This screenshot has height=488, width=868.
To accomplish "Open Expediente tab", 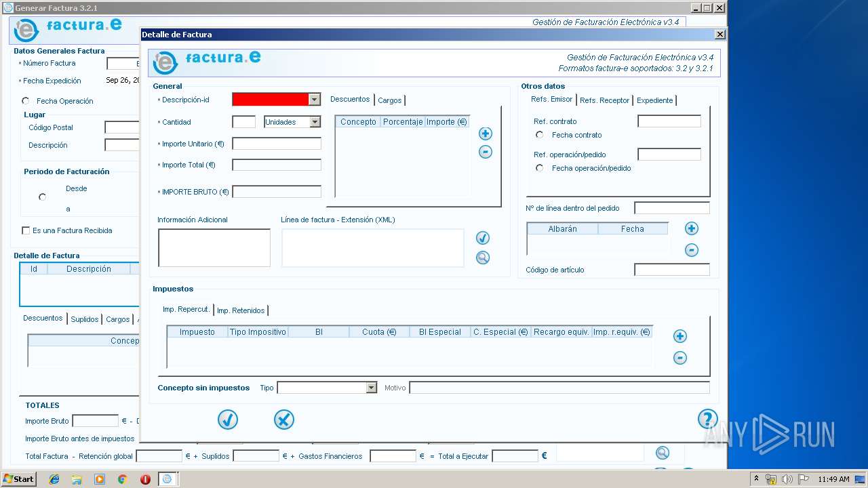I will pyautogui.click(x=655, y=100).
